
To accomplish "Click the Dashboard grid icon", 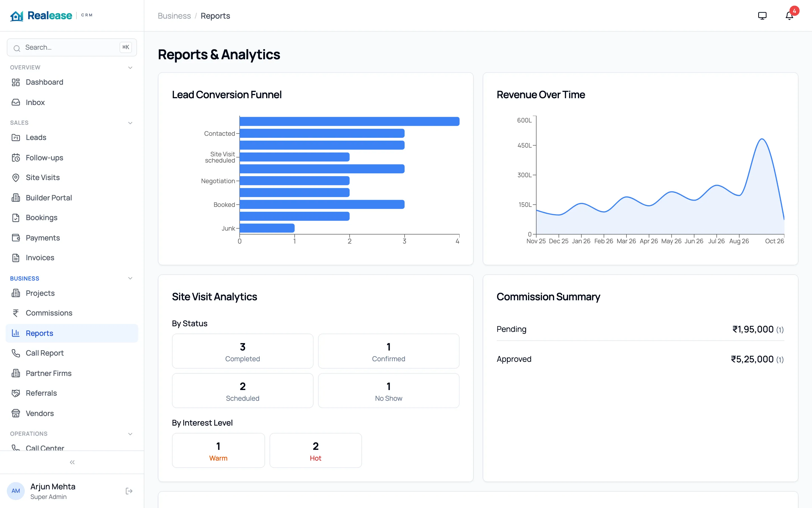I will [x=16, y=82].
